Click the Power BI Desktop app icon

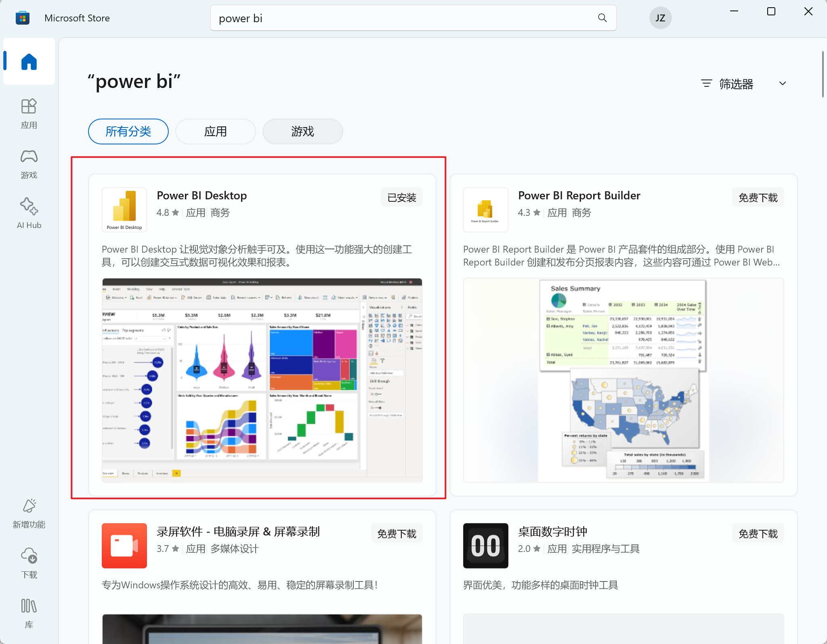tap(124, 209)
